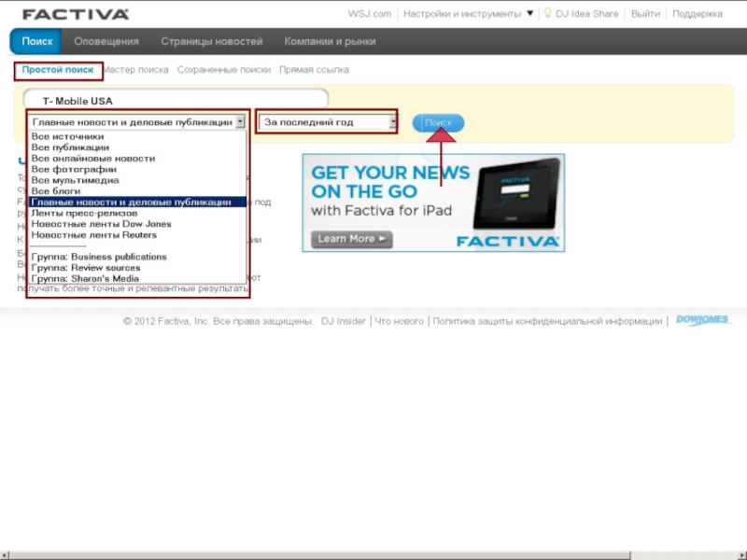Image resolution: width=747 pixels, height=560 pixels.
Task: Open Прямая ссылка subtab
Action: (314, 69)
